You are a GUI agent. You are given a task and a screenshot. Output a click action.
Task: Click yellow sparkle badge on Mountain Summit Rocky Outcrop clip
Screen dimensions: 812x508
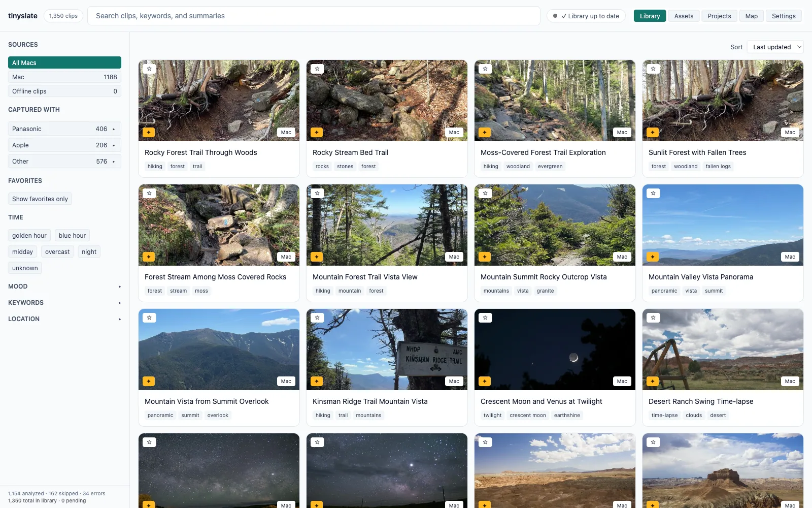point(485,257)
